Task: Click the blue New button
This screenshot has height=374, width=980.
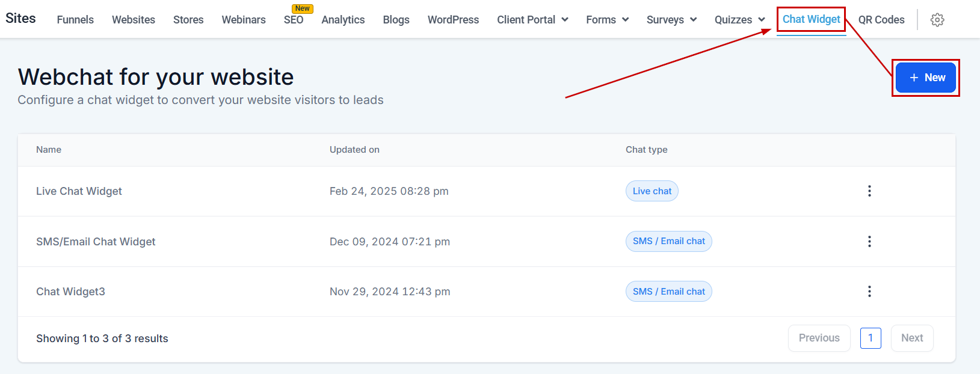Action: (925, 78)
